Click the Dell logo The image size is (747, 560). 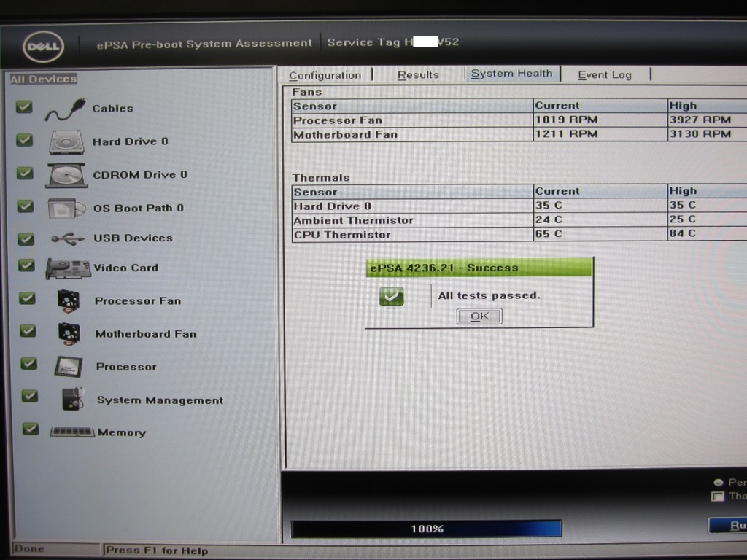pyautogui.click(x=43, y=47)
